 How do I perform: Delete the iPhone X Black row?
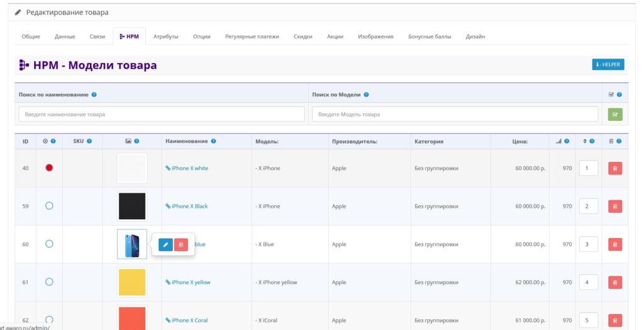(x=615, y=206)
